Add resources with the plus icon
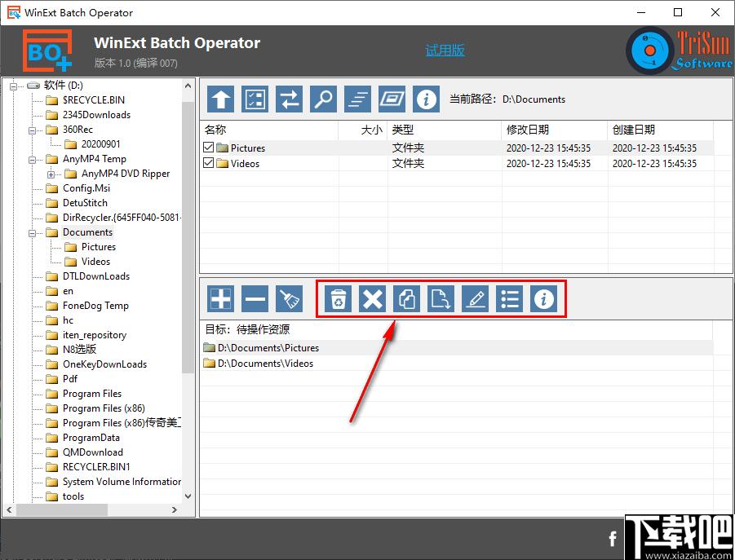The image size is (735, 560). [x=220, y=298]
